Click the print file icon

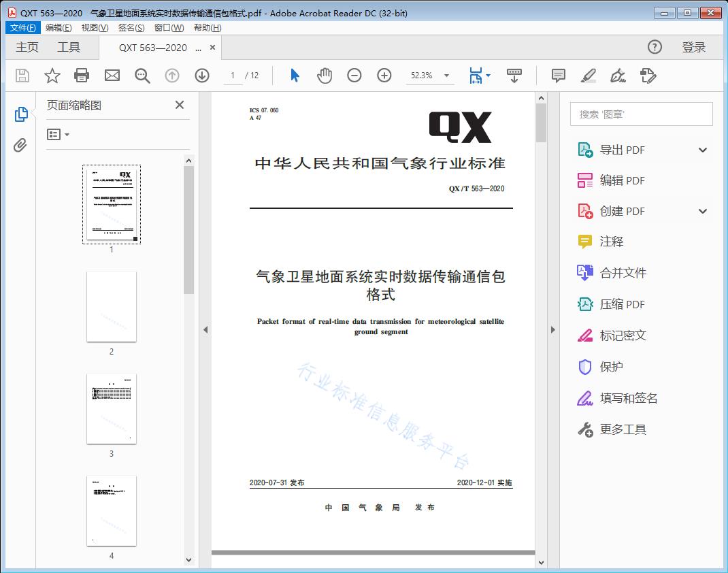(x=82, y=76)
